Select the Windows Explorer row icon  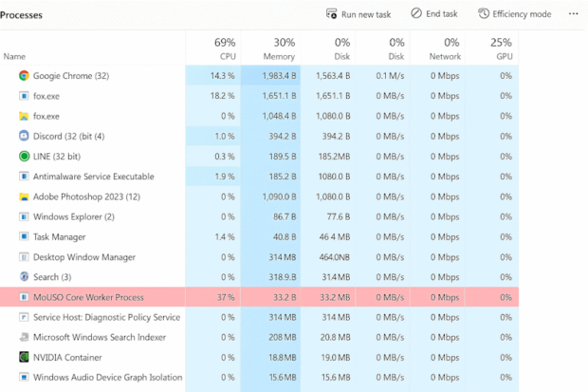(24, 216)
